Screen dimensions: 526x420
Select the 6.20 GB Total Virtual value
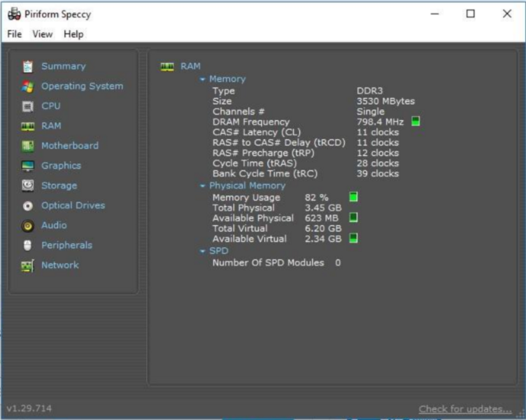[323, 228]
